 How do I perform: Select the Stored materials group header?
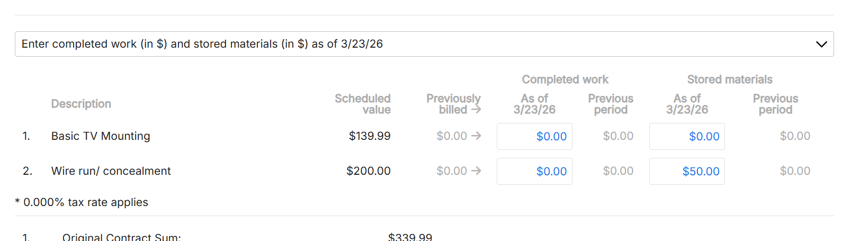[729, 79]
